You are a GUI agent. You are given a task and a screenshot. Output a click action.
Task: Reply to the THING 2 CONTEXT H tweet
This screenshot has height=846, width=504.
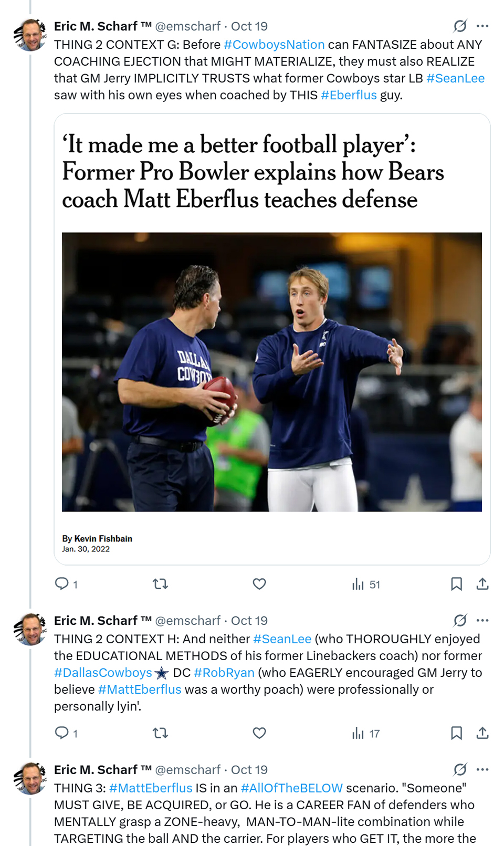(x=62, y=733)
